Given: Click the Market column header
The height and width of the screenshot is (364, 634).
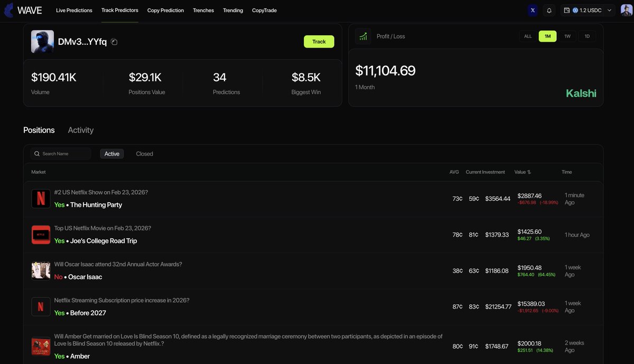Looking at the screenshot, I should click(x=39, y=172).
